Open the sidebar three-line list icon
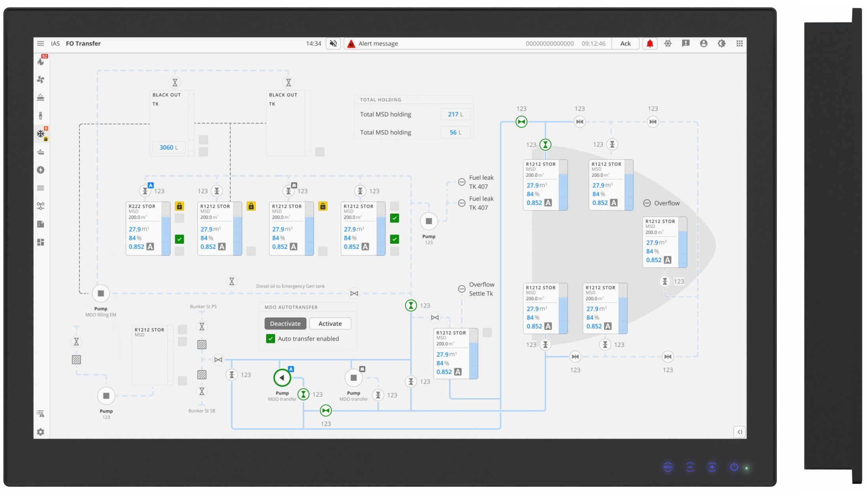868x494 pixels. (41, 188)
